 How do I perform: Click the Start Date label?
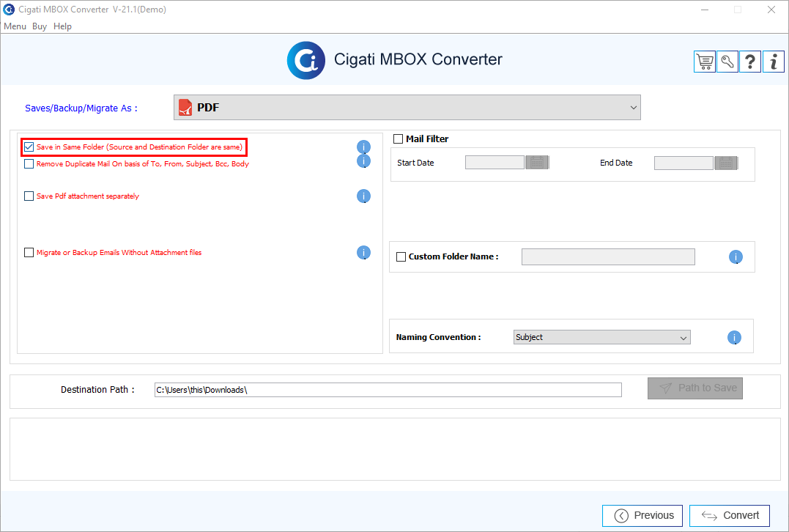pyautogui.click(x=415, y=163)
